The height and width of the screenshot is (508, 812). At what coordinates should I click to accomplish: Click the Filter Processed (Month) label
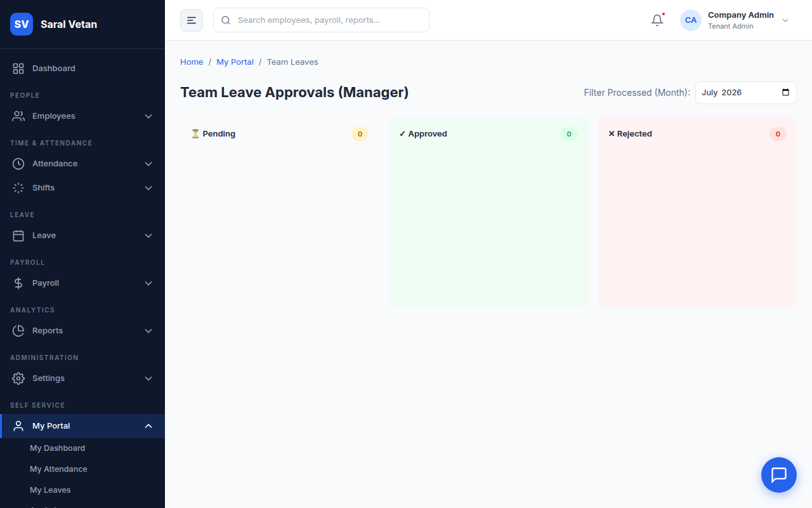pos(637,93)
